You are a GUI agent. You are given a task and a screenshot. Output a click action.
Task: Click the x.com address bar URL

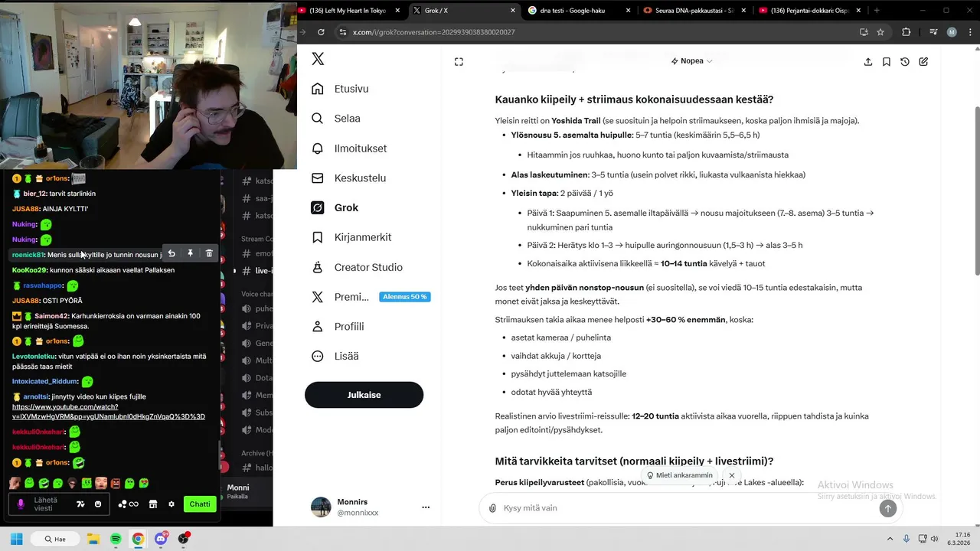[x=433, y=32]
